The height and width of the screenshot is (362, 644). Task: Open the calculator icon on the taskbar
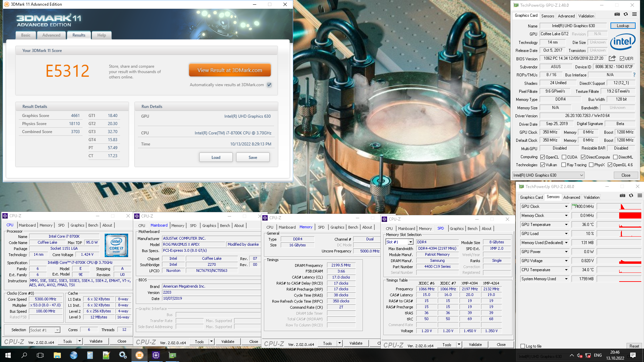[x=90, y=355]
